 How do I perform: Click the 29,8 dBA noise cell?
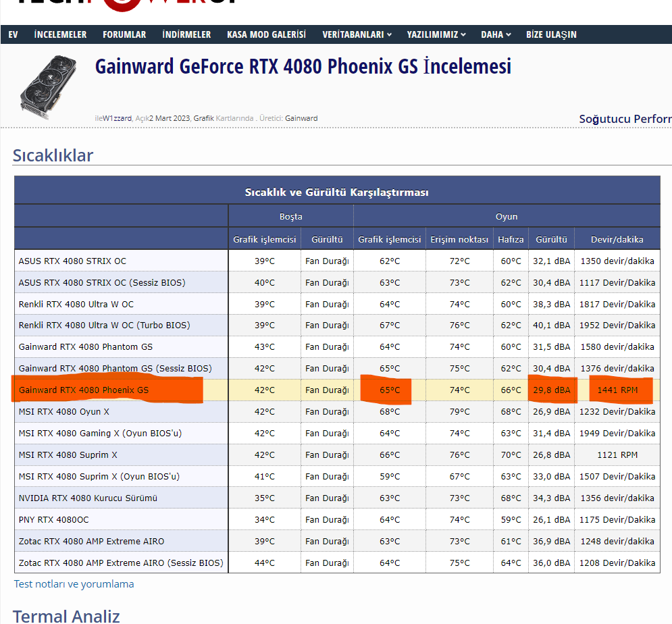[x=552, y=390]
